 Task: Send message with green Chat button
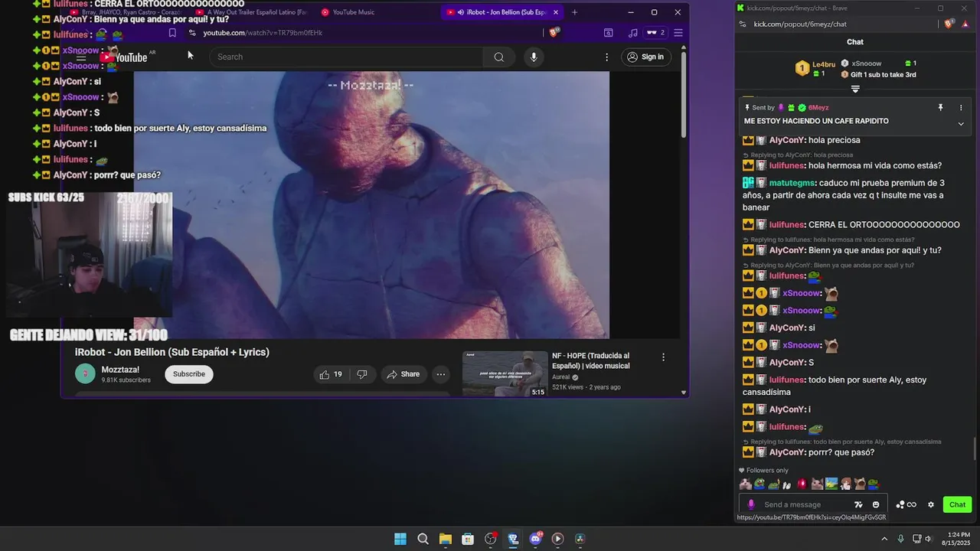pos(958,504)
